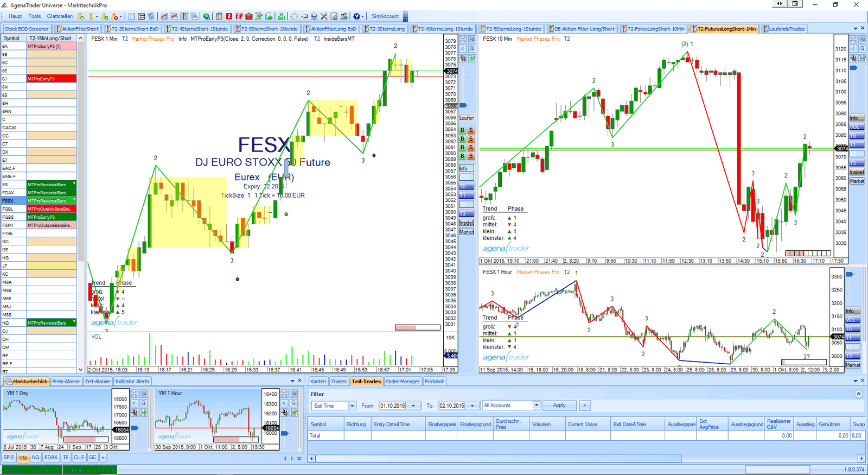Click the price scale slider on FESX 10 Min chart
868x475 pixels.
(853, 68)
